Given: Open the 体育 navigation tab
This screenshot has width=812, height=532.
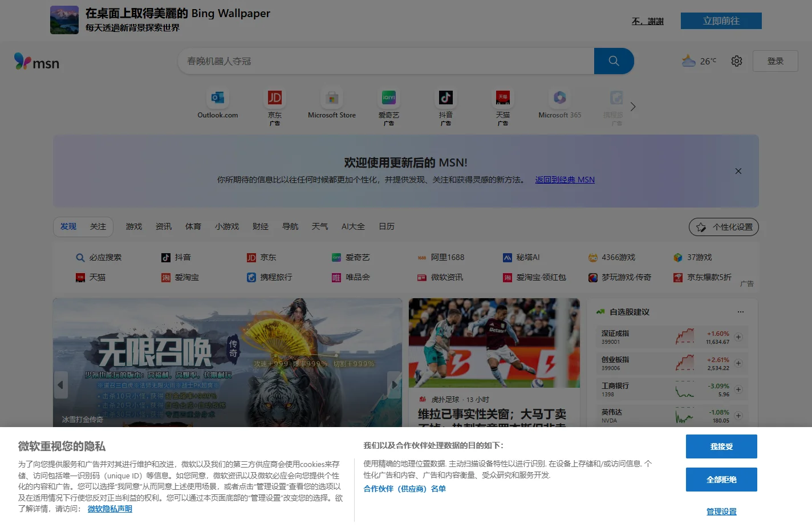Looking at the screenshot, I should [x=193, y=226].
